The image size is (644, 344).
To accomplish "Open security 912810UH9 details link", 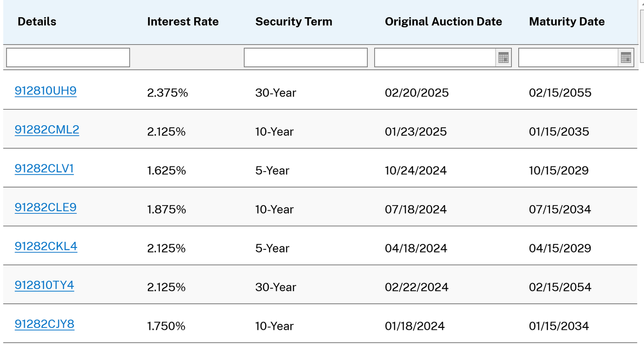I will tap(46, 91).
